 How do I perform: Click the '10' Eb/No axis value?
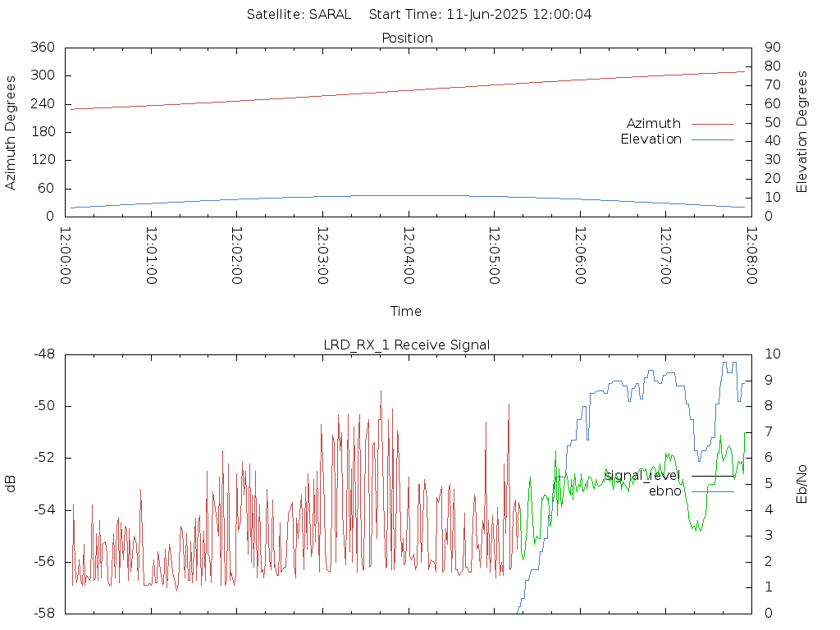coord(773,354)
